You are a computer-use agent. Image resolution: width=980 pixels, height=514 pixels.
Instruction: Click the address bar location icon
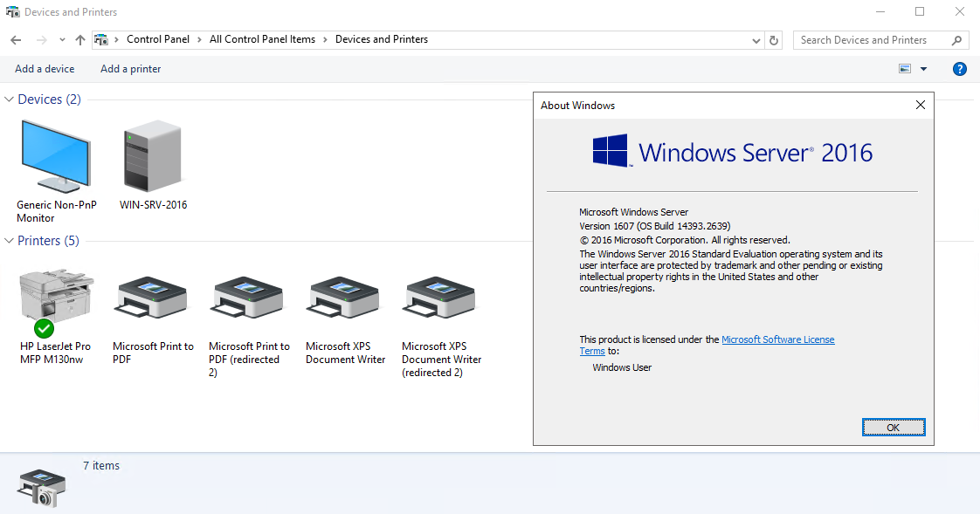[x=101, y=39]
